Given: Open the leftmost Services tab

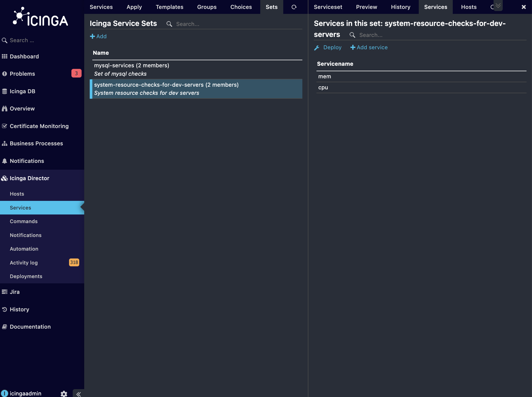Looking at the screenshot, I should tap(101, 7).
